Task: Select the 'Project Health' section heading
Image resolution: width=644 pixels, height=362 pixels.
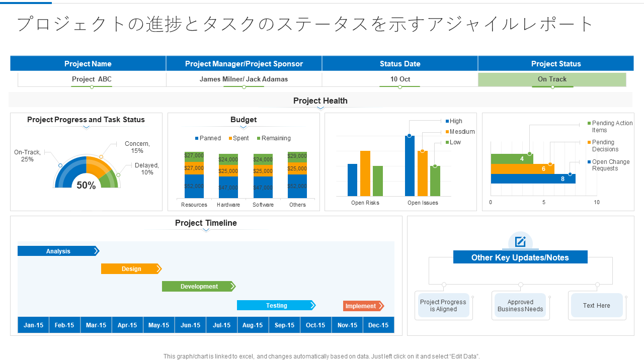Action: pos(320,101)
